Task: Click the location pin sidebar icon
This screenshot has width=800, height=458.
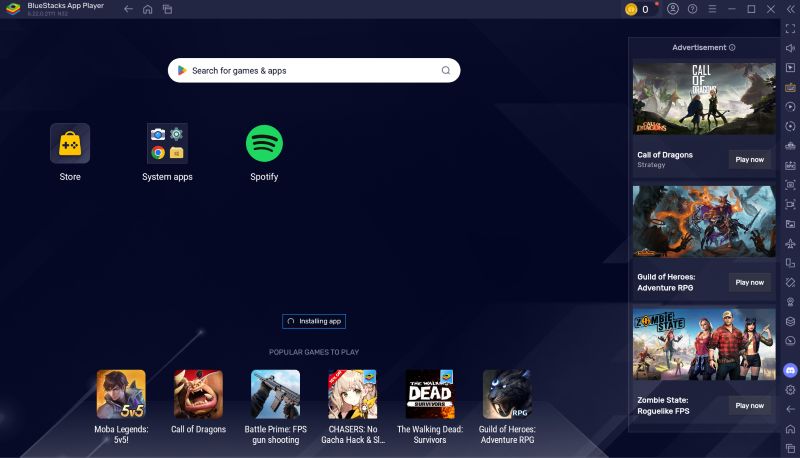Action: click(x=790, y=302)
